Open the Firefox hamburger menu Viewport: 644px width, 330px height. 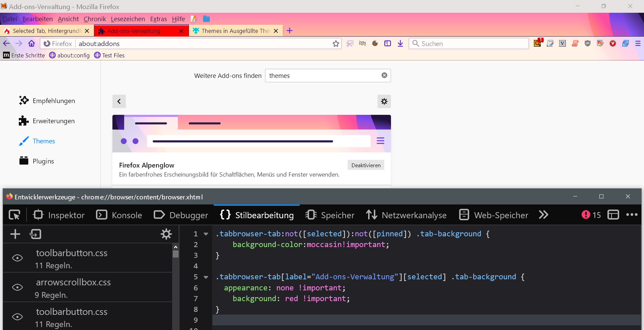pyautogui.click(x=638, y=44)
